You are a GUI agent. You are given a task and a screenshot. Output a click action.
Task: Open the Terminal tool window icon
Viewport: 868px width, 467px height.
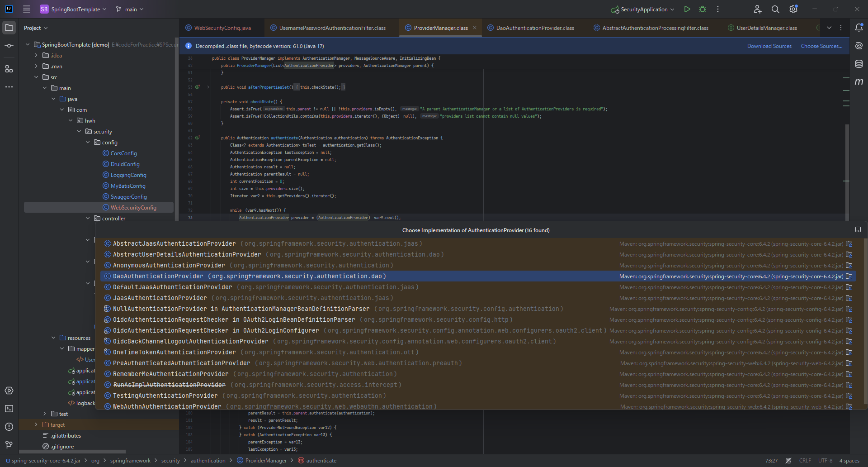coord(9,409)
